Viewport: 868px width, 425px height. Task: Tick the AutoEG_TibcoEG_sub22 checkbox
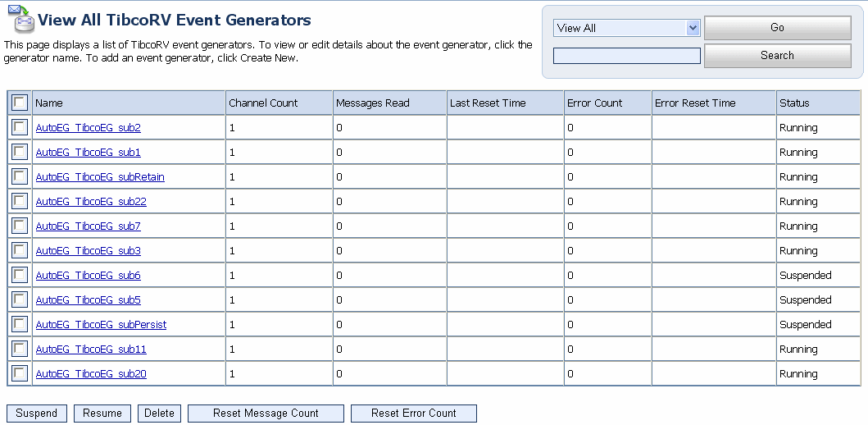(20, 201)
